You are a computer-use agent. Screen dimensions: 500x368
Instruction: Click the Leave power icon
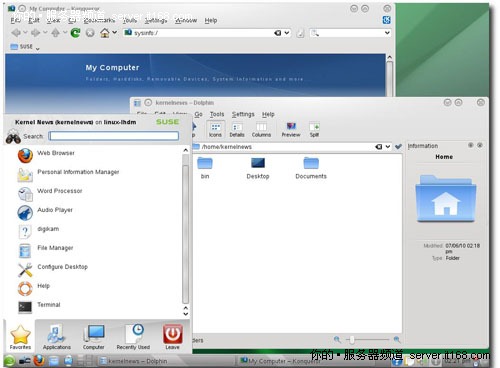(x=172, y=334)
